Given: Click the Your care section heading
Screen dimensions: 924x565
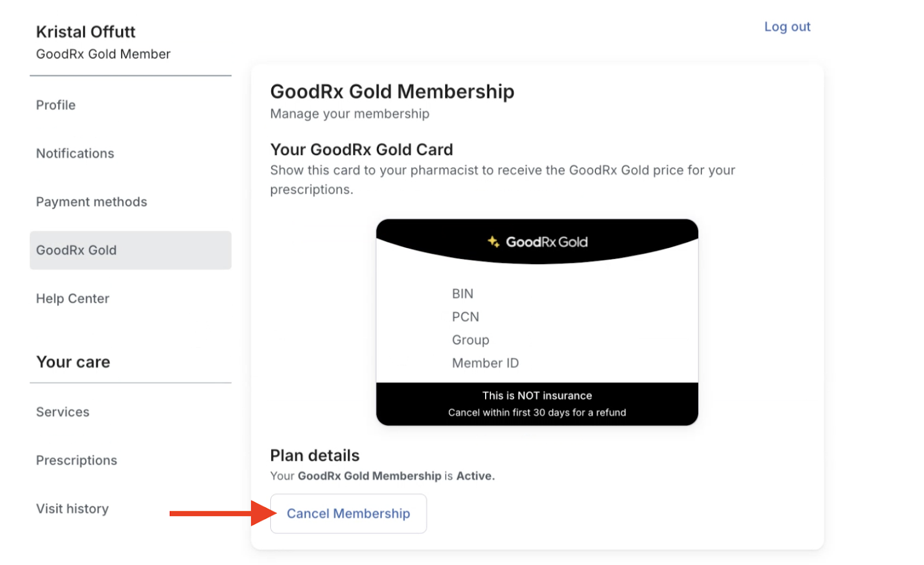Looking at the screenshot, I should pyautogui.click(x=73, y=362).
